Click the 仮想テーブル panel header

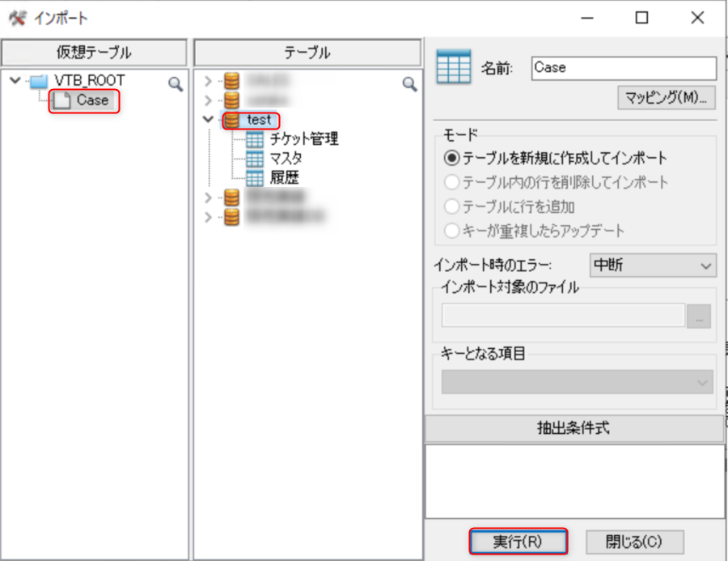point(95,53)
